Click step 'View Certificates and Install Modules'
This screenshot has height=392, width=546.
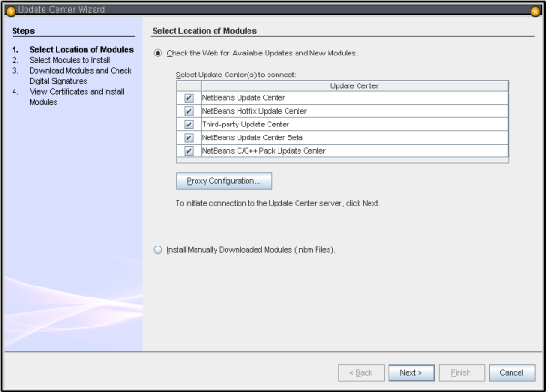76,96
